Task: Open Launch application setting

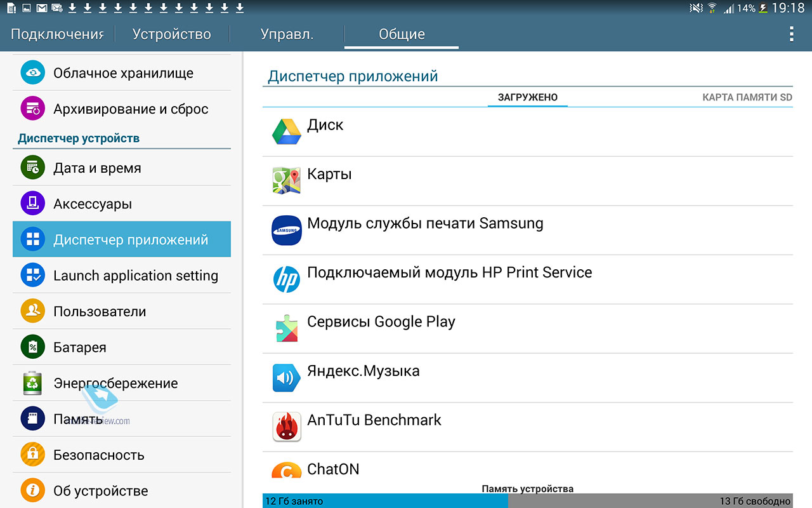Action: (x=122, y=276)
